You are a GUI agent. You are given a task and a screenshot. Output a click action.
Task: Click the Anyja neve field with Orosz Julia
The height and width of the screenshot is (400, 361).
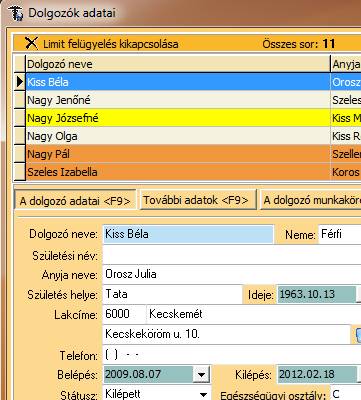click(x=232, y=275)
